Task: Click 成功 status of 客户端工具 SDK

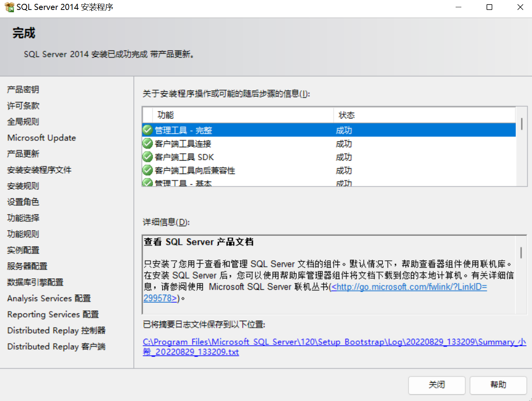Action: click(344, 157)
